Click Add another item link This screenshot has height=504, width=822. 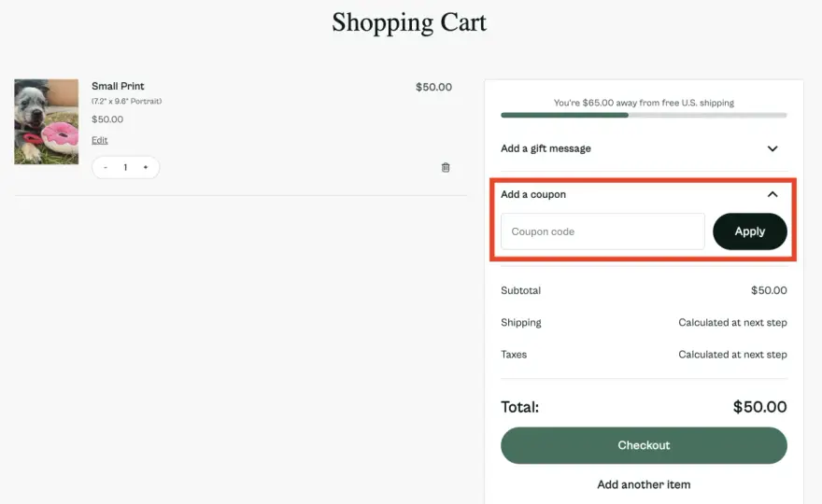(x=644, y=484)
